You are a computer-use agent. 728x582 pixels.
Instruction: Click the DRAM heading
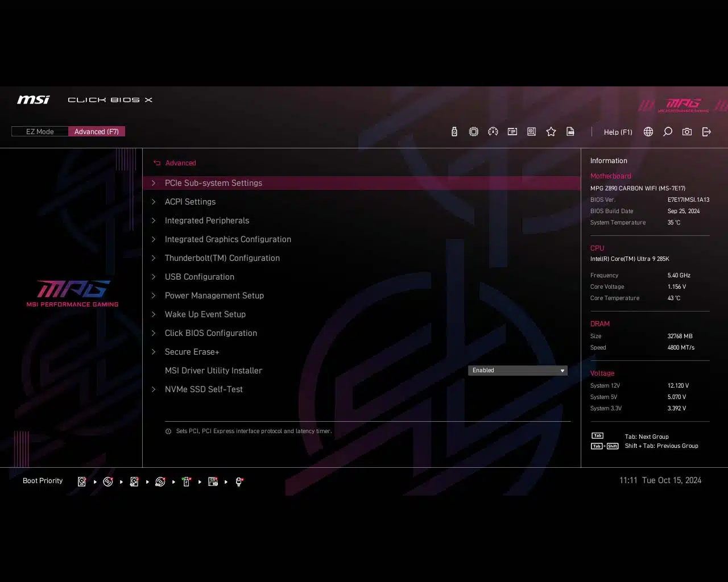pos(600,324)
